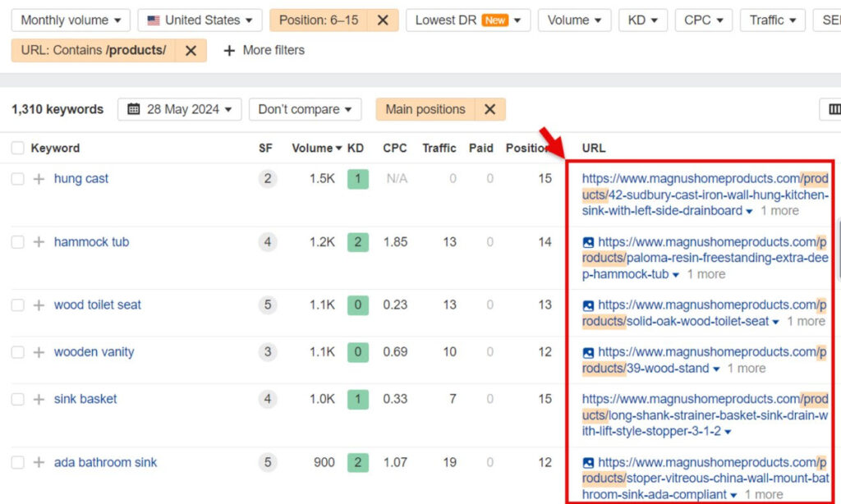Open SERP features badge 3 for wooden vanity
The width and height of the screenshot is (841, 504).
pos(267,352)
